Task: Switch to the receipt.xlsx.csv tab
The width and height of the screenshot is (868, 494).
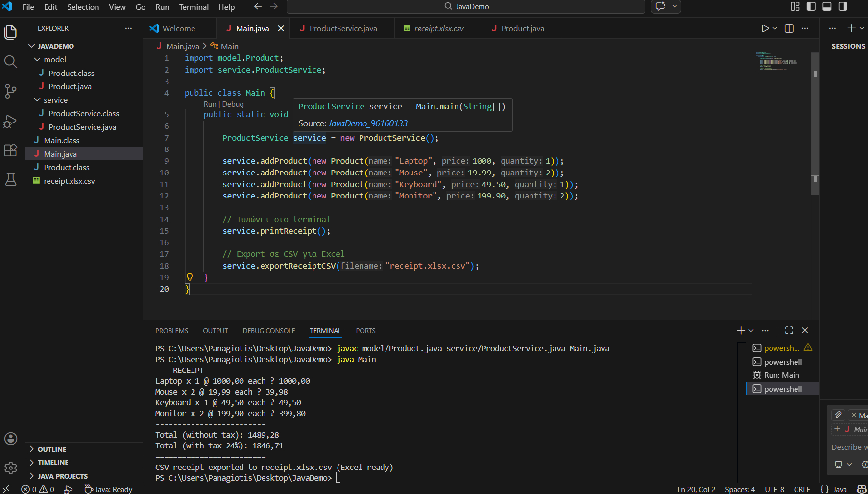Action: pos(438,28)
